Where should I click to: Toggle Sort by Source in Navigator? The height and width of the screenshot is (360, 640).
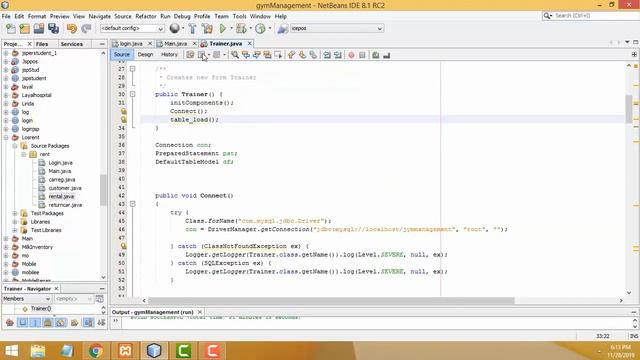(x=101, y=323)
